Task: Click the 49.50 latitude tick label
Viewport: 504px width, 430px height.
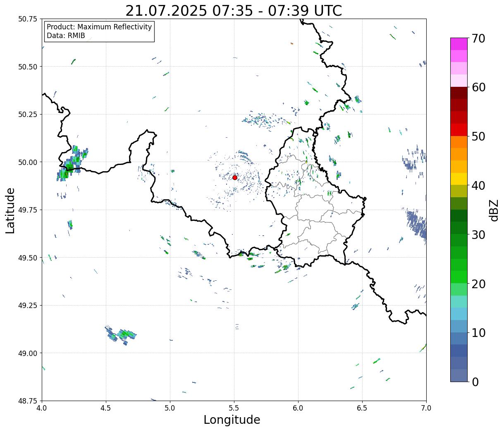Action: click(28, 258)
